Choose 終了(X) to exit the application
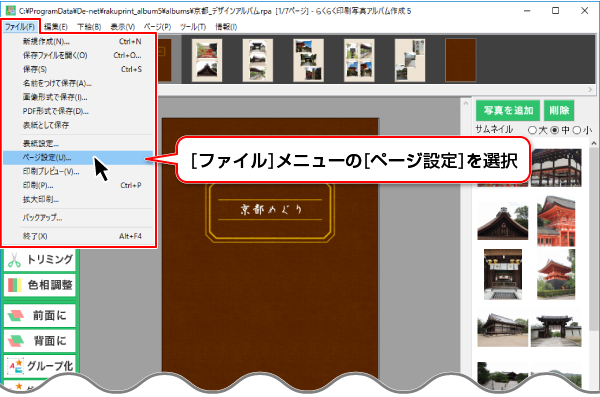This screenshot has width=600, height=397. [x=78, y=236]
